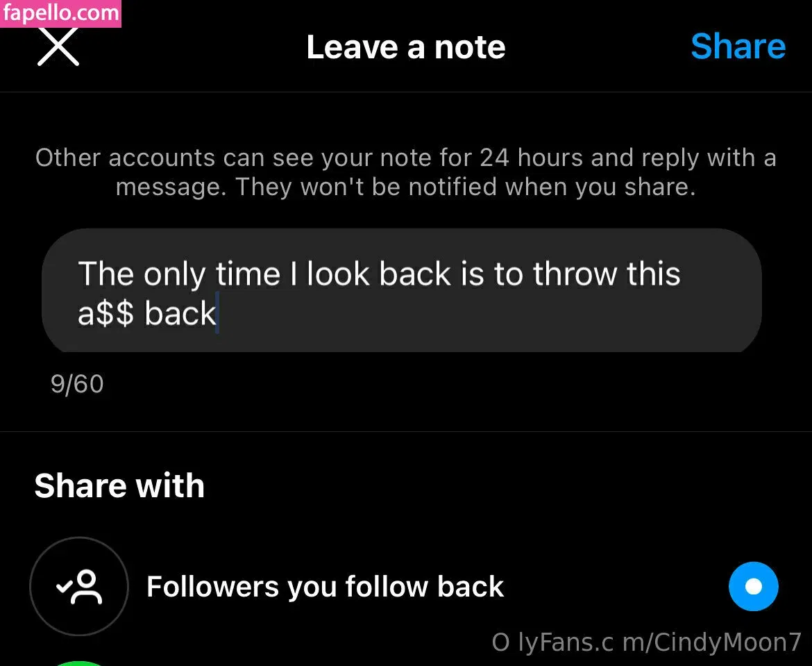Click the checkmark inside the followers icon circle

point(65,586)
